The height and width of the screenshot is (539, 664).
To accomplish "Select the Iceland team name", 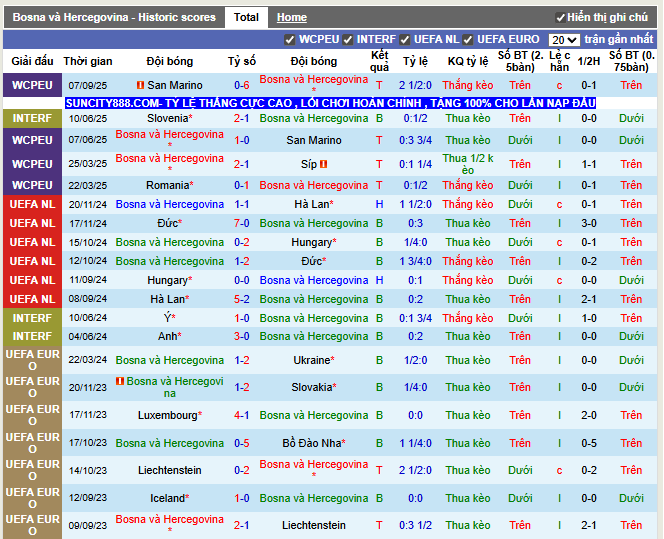I will tap(167, 498).
